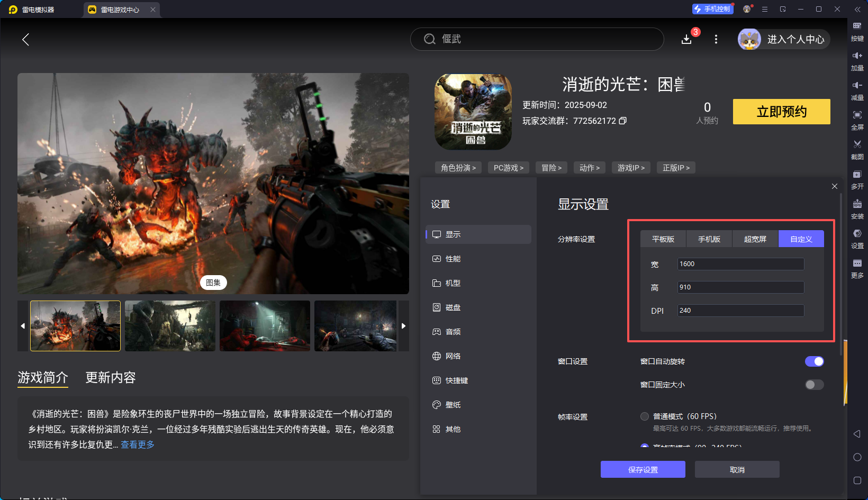Click the search magnifier icon
Image resolution: width=868 pixels, height=500 pixels.
click(430, 39)
